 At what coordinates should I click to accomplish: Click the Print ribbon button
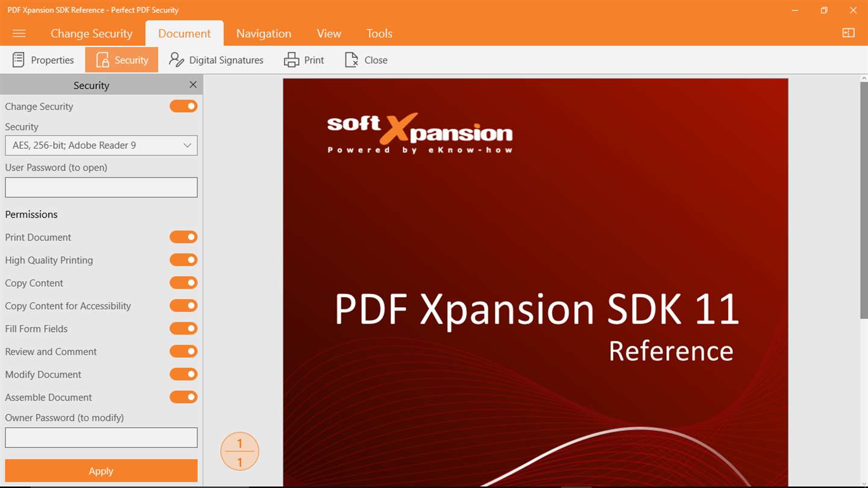click(304, 60)
